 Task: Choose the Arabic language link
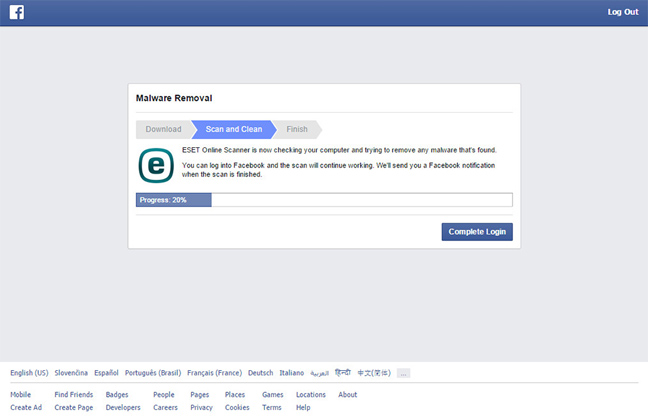pos(319,373)
